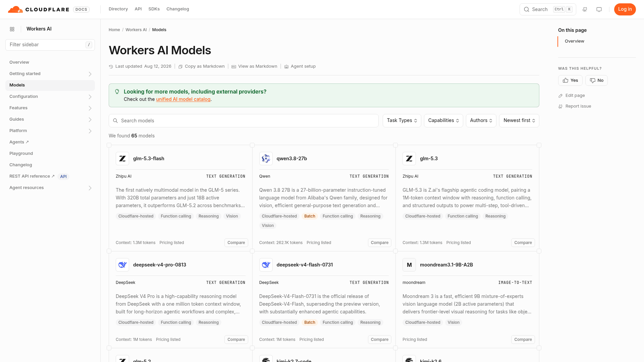644x362 pixels.
Task: Click the Vision tag on moondream card
Action: pos(453,322)
